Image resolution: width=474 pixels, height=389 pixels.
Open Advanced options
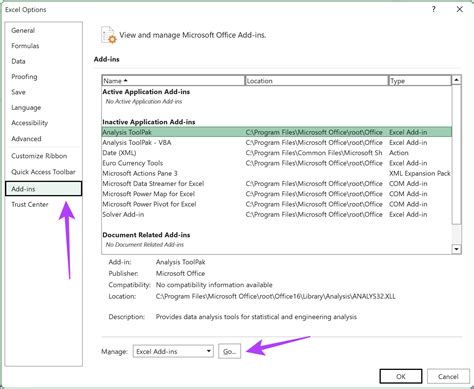pos(26,139)
